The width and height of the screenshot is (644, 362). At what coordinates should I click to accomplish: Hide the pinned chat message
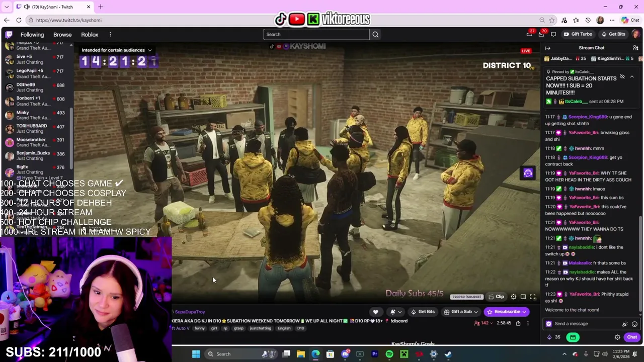[622, 77]
